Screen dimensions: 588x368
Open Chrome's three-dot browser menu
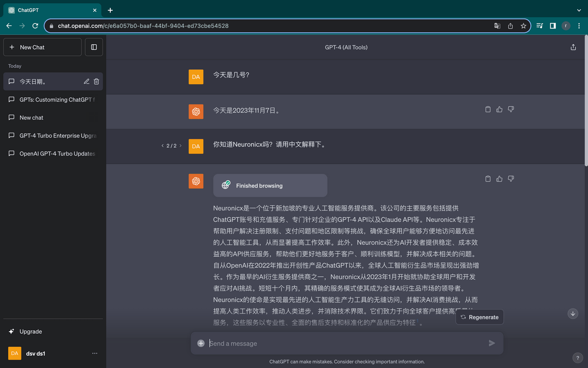coord(579,26)
